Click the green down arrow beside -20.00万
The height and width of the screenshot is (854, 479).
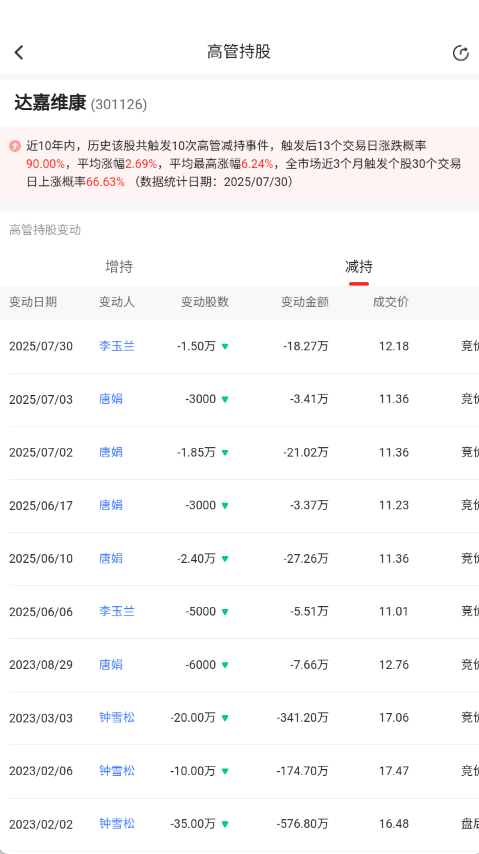coord(225,718)
